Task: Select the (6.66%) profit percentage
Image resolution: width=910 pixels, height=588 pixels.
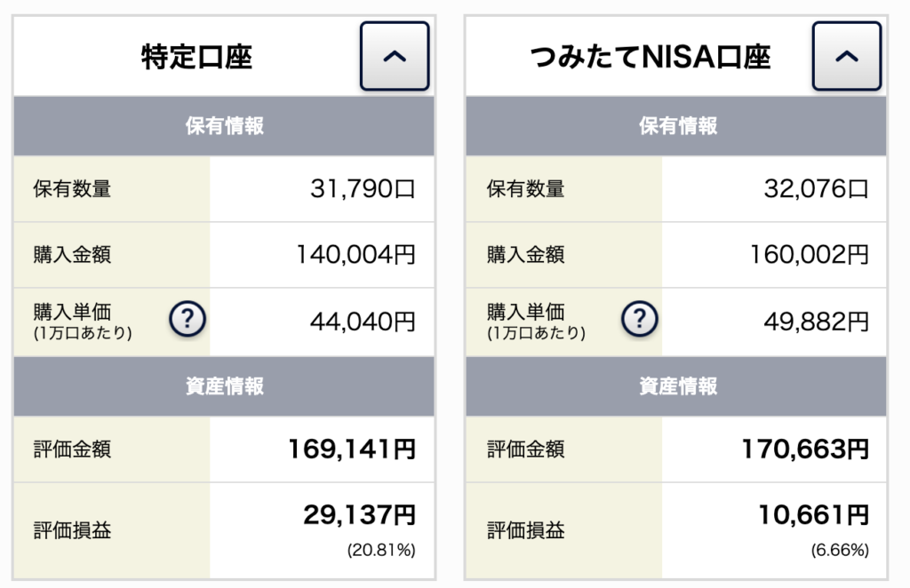Action: [x=840, y=550]
